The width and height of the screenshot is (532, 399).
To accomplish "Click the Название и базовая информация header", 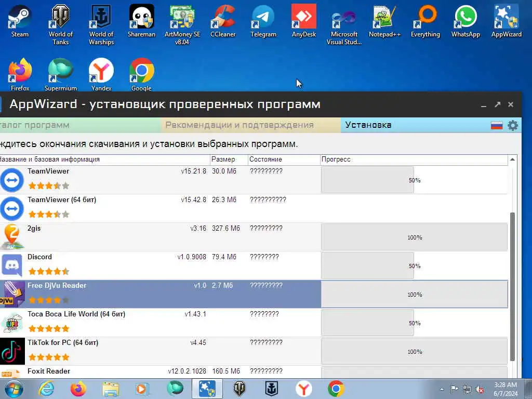I will click(x=104, y=159).
